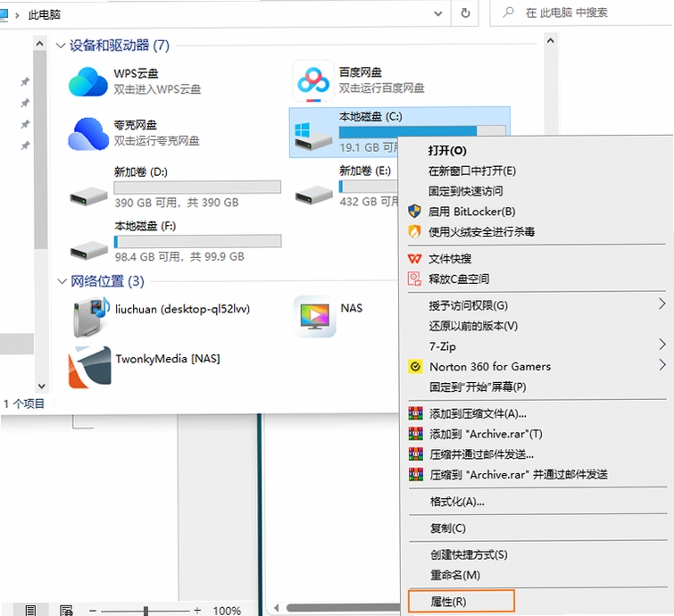Click navigation pane scroll down arrow

[41, 386]
